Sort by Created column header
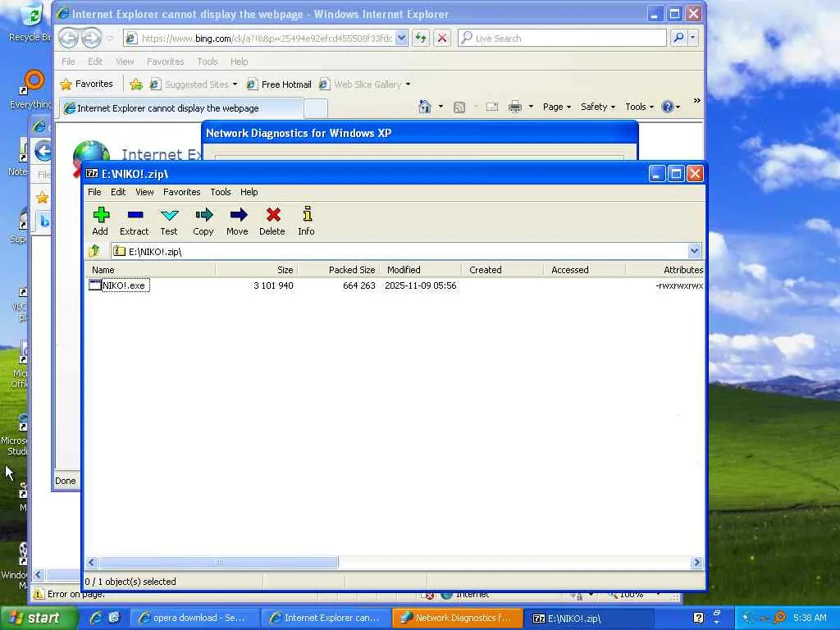The image size is (840, 630). click(x=502, y=270)
